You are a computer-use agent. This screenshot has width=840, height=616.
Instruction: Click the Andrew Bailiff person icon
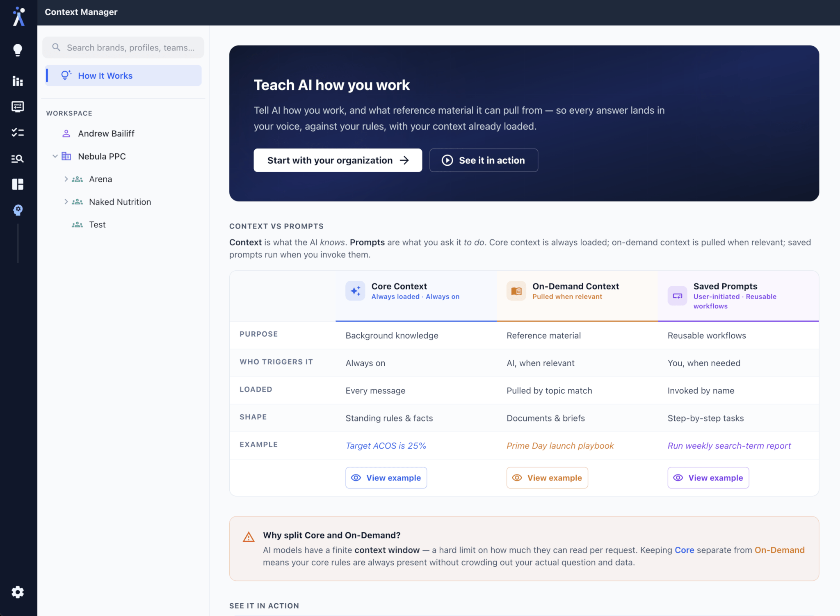tap(66, 133)
